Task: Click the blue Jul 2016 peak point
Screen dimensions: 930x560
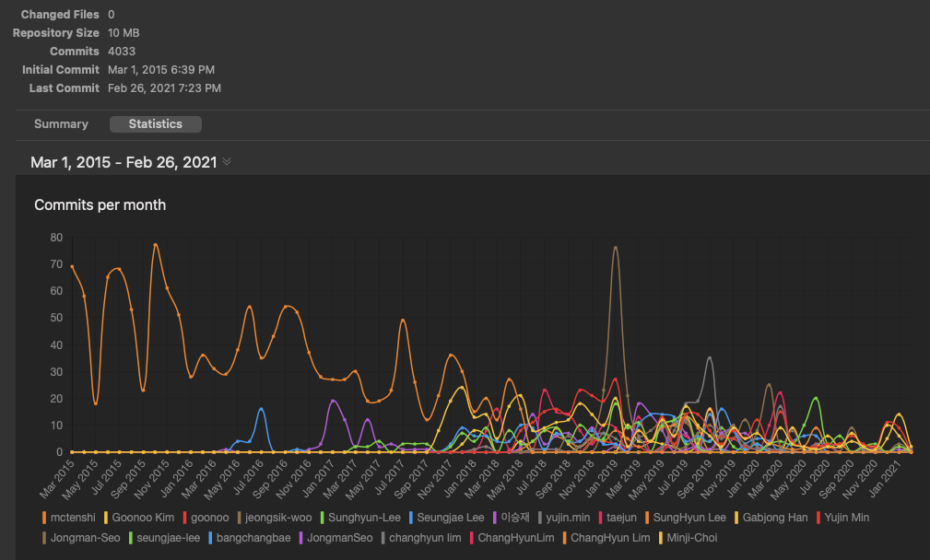Action: point(262,409)
